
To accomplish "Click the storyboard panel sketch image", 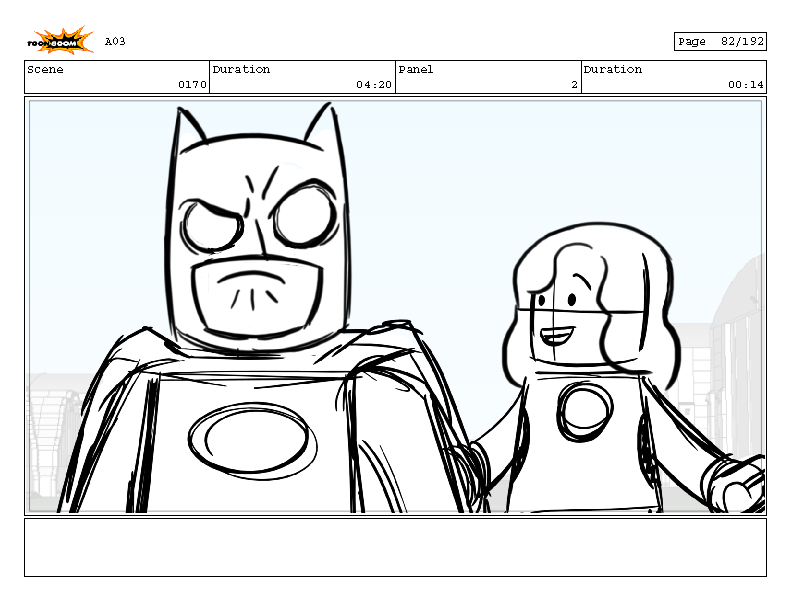I will 396,306.
